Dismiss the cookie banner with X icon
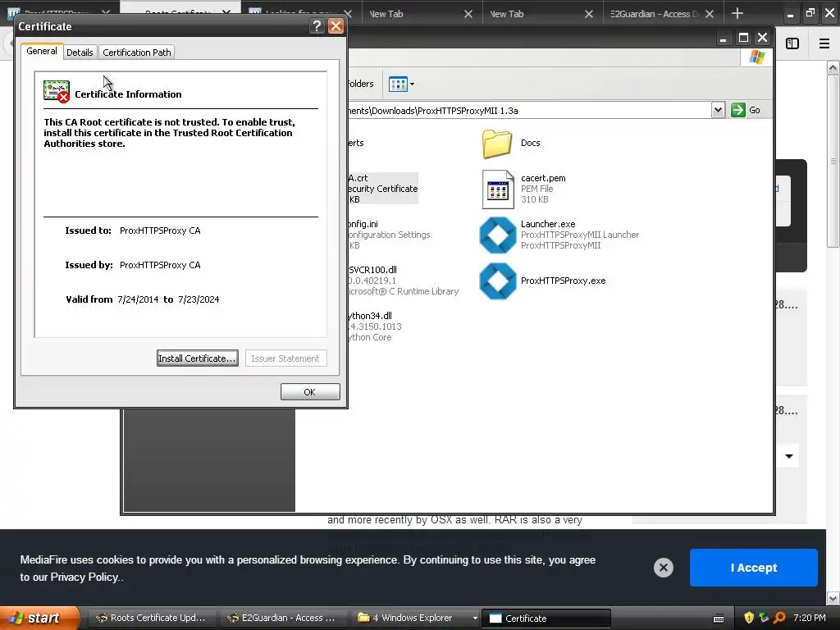This screenshot has height=630, width=840. (663, 568)
